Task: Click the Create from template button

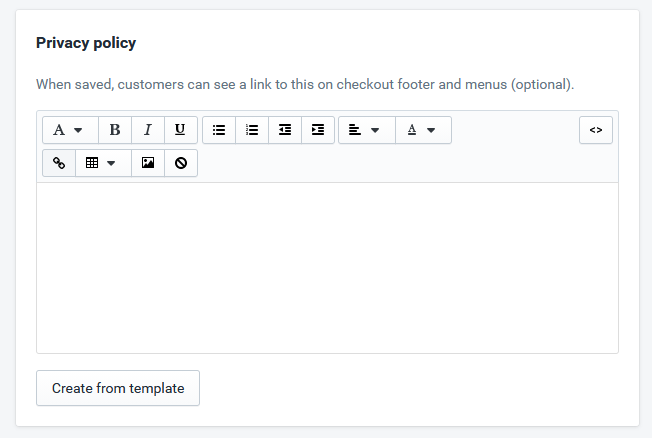Action: 118,388
